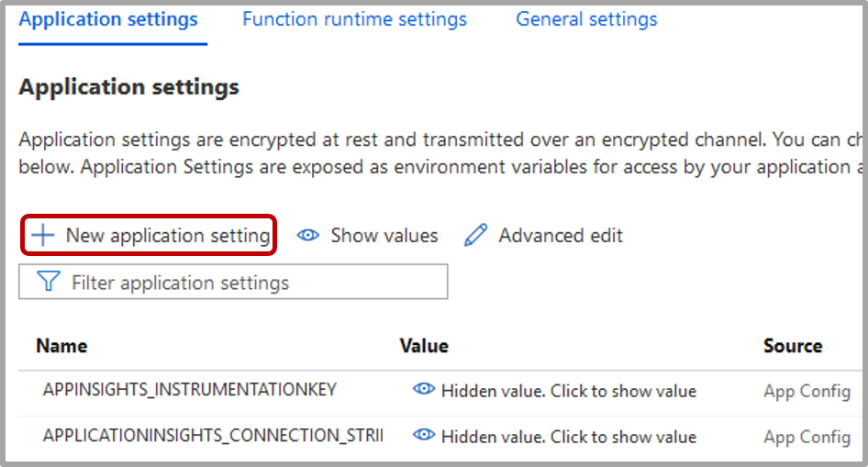Sort settings by the Name column header

pyautogui.click(x=61, y=346)
